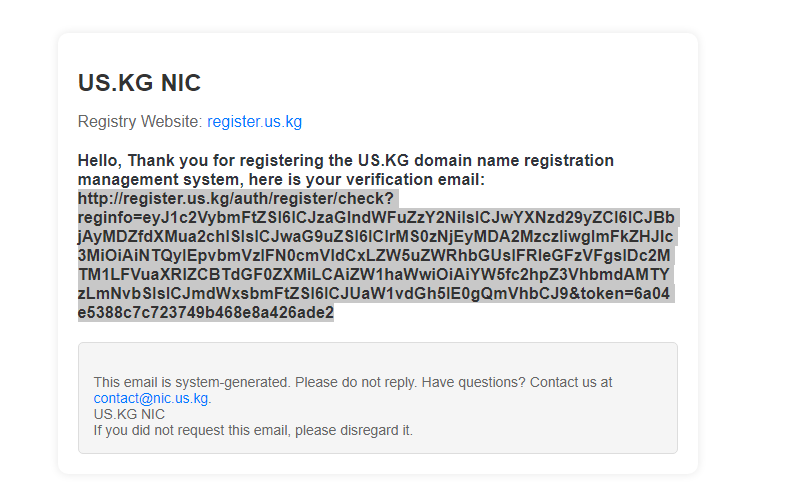Click 'If you did not request this email' line
The image size is (787, 497).
[x=253, y=430]
